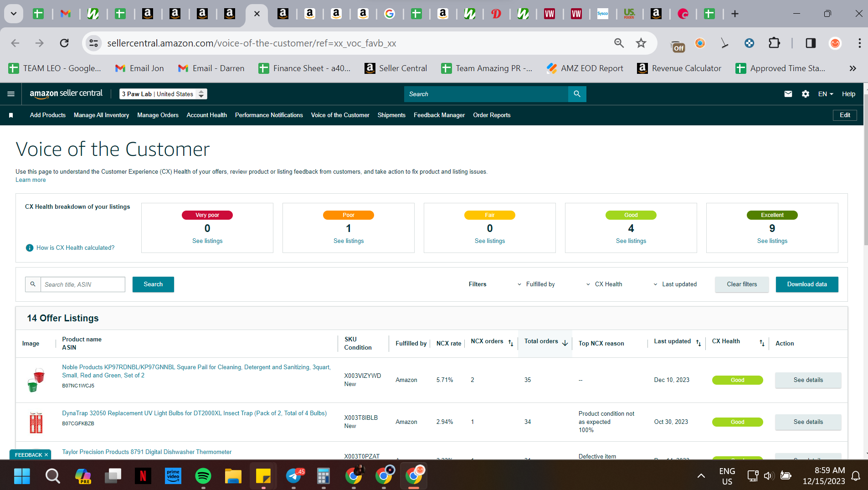Click Clear filters button
The height and width of the screenshot is (490, 868).
[742, 284]
